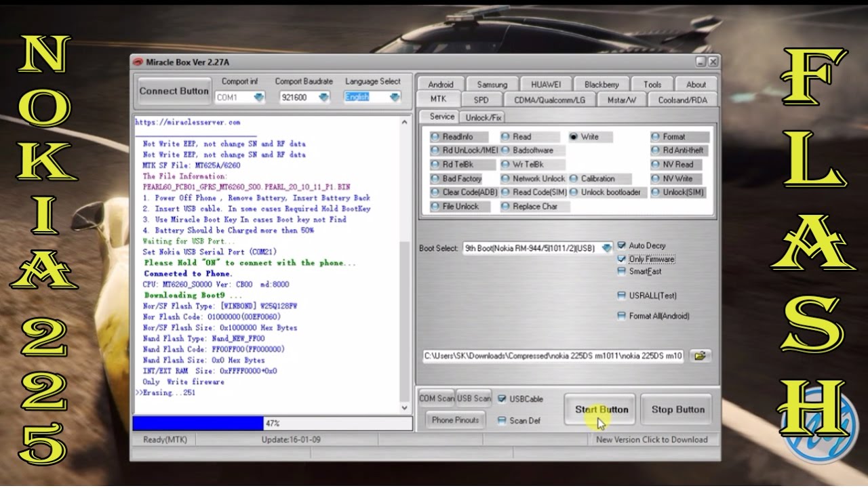The image size is (868, 488).
Task: Open the Tools tab
Action: tap(652, 85)
